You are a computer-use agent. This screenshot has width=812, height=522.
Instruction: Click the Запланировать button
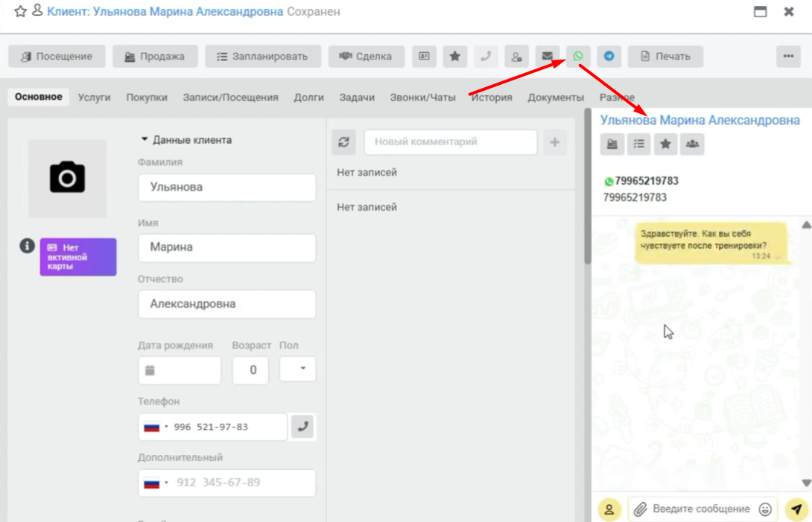click(x=262, y=57)
